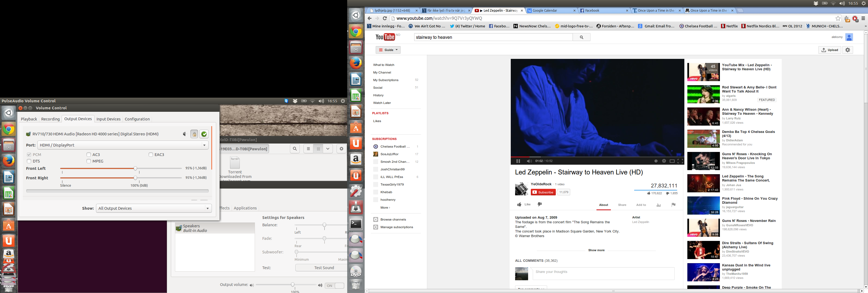The image size is (868, 293).
Task: Open the Netflix bookmark
Action: 729,26
